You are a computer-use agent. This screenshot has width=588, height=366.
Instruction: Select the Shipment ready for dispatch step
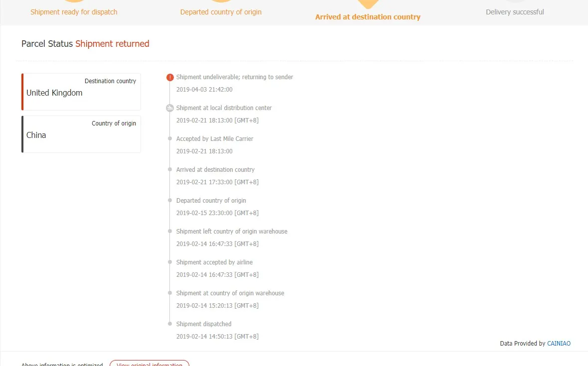tap(74, 12)
